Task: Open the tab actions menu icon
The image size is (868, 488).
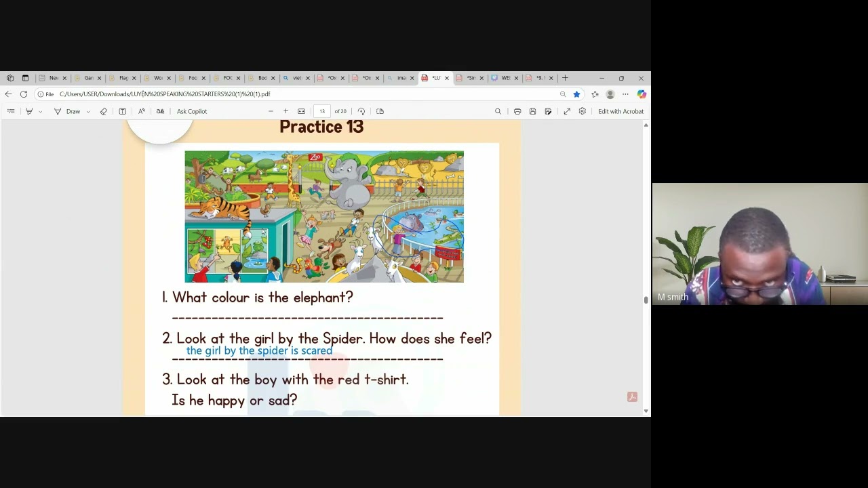Action: tap(25, 78)
